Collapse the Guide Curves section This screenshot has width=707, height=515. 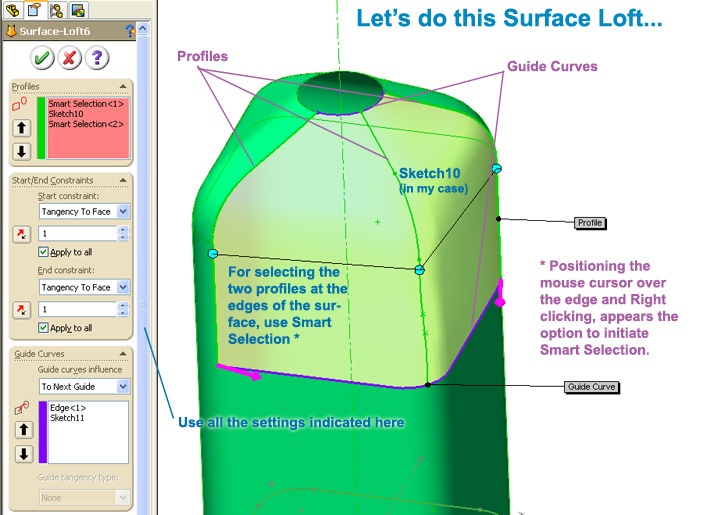123,354
